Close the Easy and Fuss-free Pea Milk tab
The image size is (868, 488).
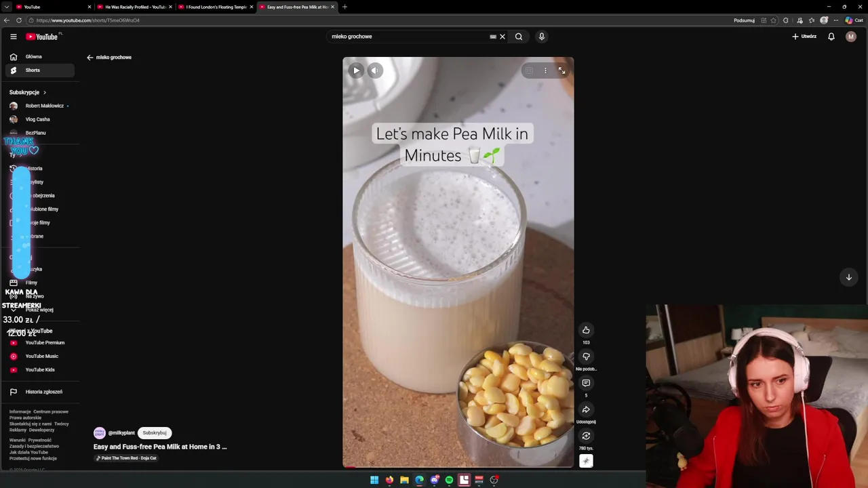coord(332,7)
